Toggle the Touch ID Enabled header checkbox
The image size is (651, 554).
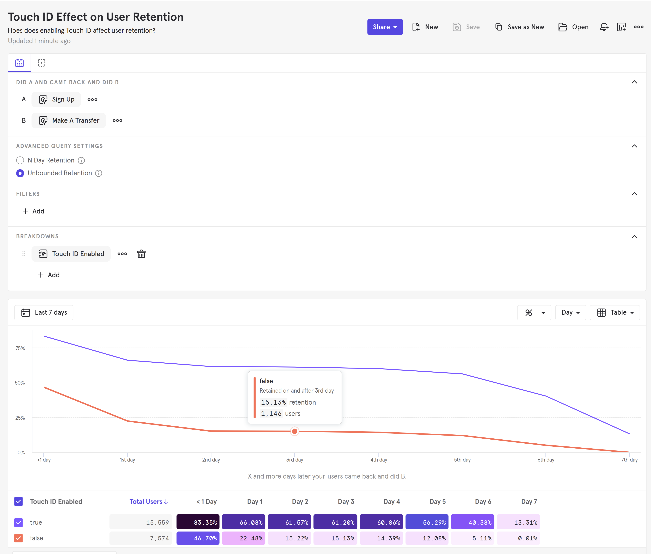point(18,501)
